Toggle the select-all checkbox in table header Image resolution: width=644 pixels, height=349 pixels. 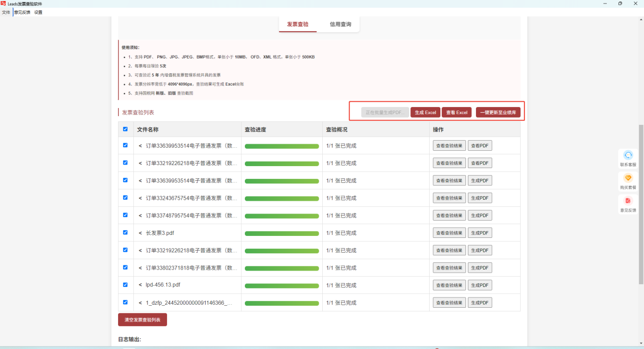pyautogui.click(x=125, y=129)
